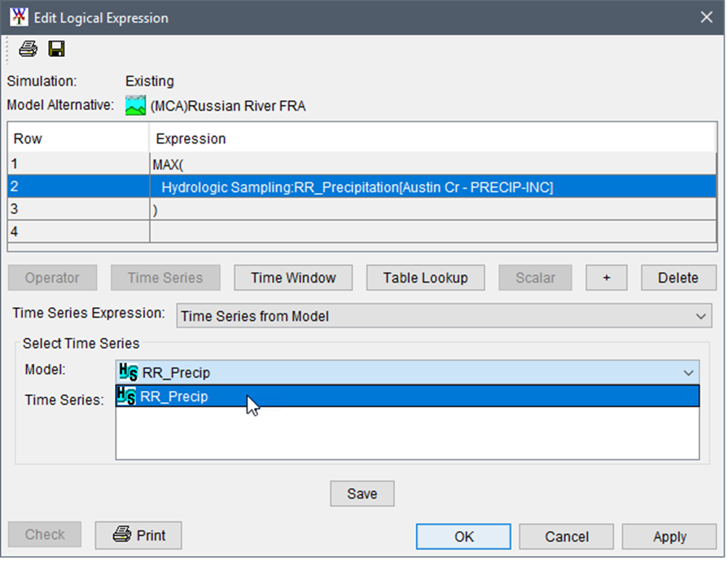The width and height of the screenshot is (728, 562).
Task: Click the Table Lookup button
Action: pos(426,278)
